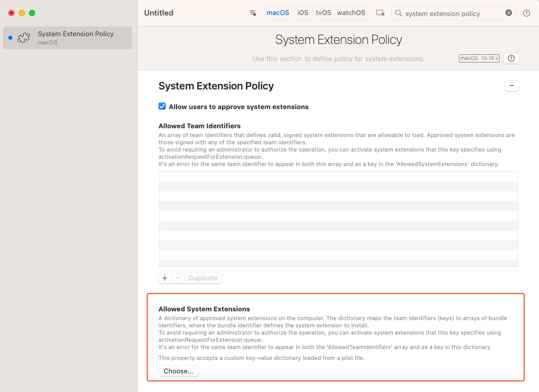Collapse the System Extension Policy section
The width and height of the screenshot is (539, 392).
pyautogui.click(x=511, y=86)
